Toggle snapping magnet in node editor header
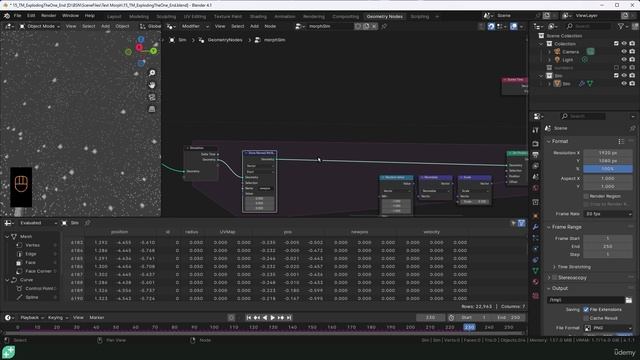Screen dimensions: 640x360 (491, 26)
